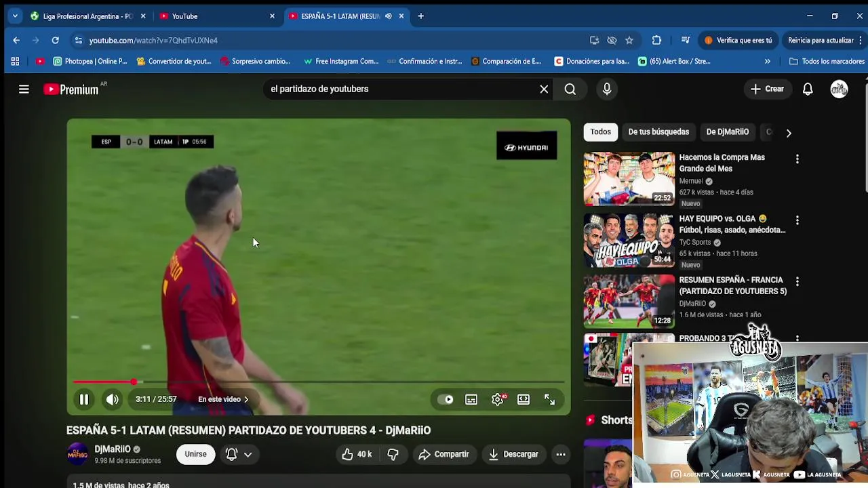Image resolution: width=868 pixels, height=488 pixels.
Task: Like the video with 40 k thumbs-up
Action: point(357,454)
